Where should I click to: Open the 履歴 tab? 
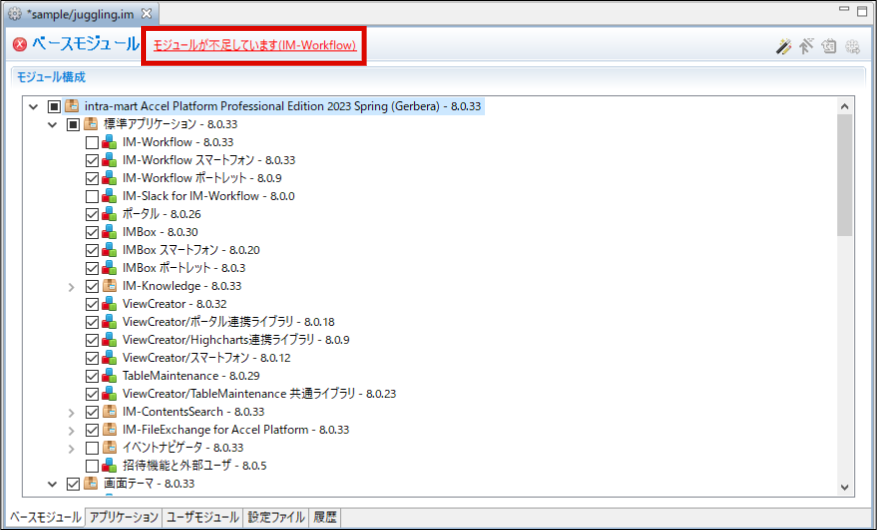pos(325,517)
